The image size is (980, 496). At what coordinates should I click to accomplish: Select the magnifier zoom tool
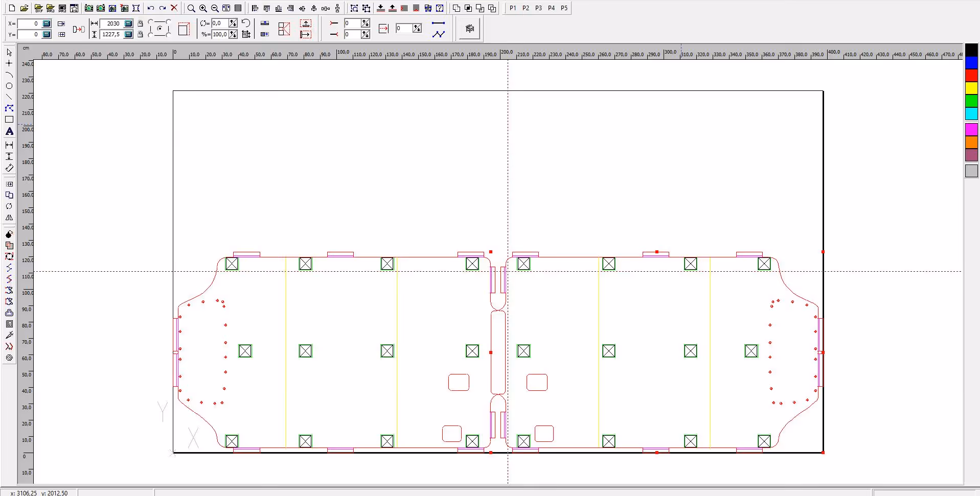point(191,8)
